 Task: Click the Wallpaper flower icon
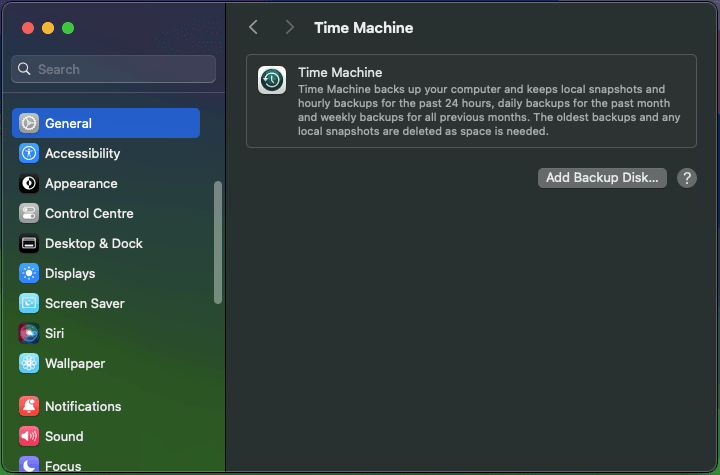pos(29,363)
